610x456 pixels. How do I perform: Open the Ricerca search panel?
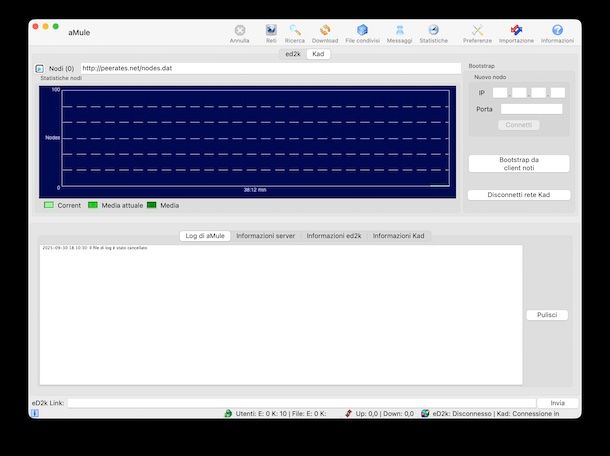(x=295, y=31)
